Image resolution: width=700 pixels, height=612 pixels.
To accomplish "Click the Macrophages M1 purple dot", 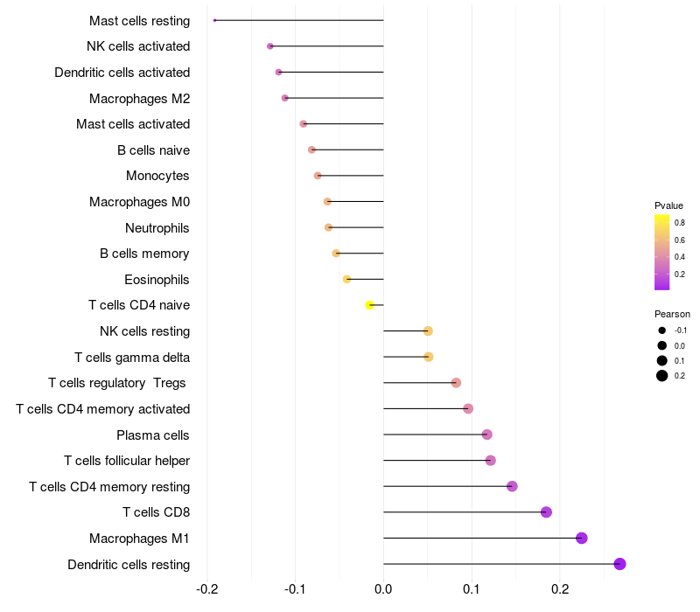I will pos(581,538).
